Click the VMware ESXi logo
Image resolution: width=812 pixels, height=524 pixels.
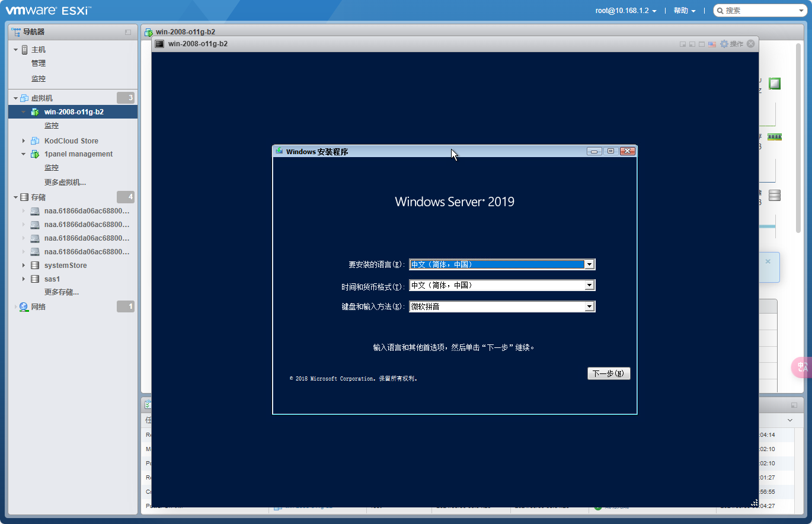[x=49, y=10]
